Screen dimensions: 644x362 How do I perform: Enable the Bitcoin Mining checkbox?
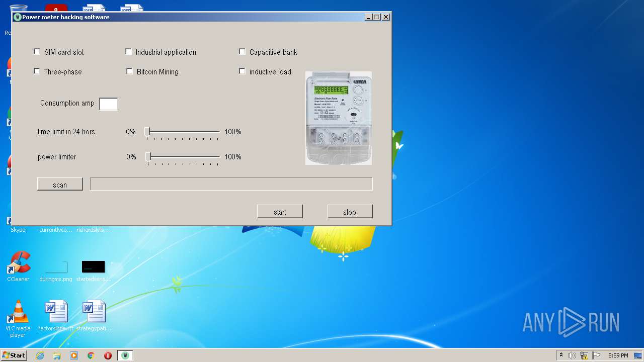[x=129, y=71]
